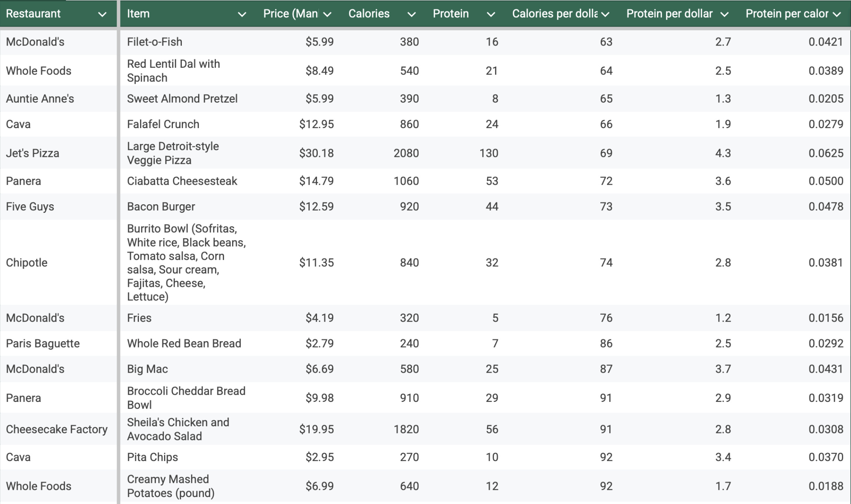Click the 0.0625 protein per calorie cell
The height and width of the screenshot is (504, 851).
(825, 153)
